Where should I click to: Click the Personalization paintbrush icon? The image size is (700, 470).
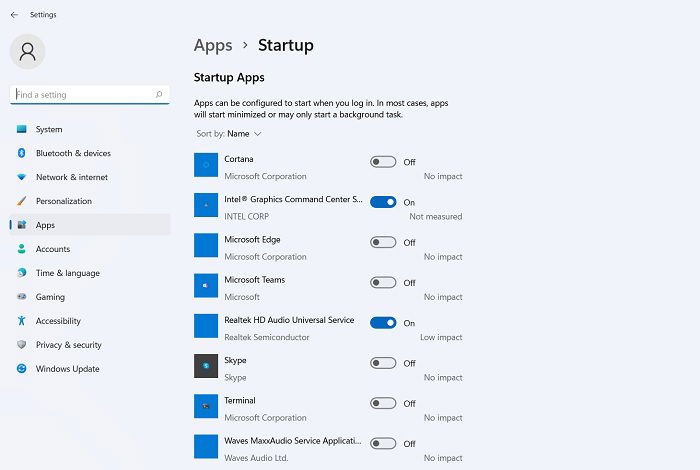tap(21, 201)
